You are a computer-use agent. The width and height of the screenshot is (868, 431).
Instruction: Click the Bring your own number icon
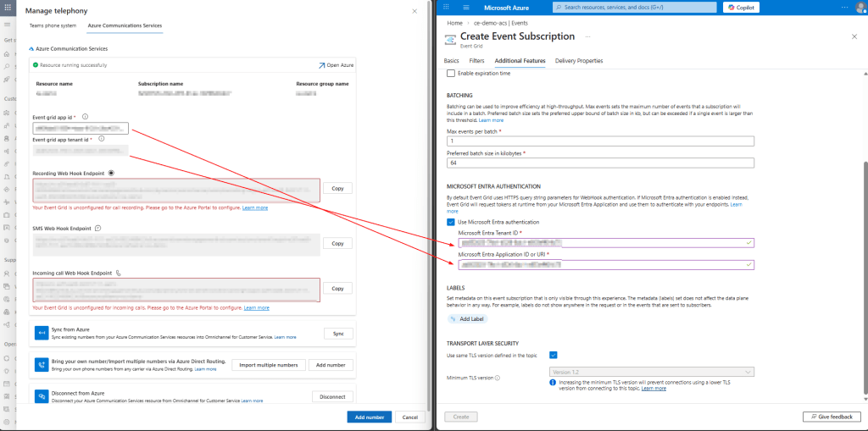tap(40, 364)
